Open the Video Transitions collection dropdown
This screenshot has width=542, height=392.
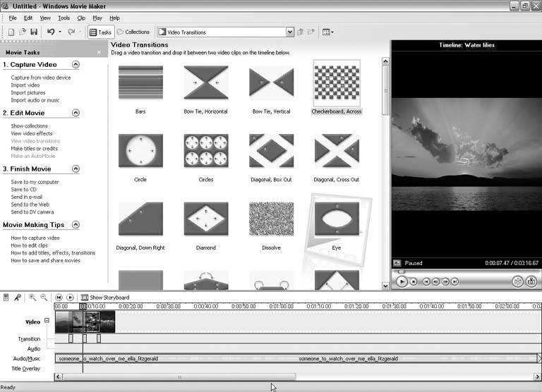point(290,32)
